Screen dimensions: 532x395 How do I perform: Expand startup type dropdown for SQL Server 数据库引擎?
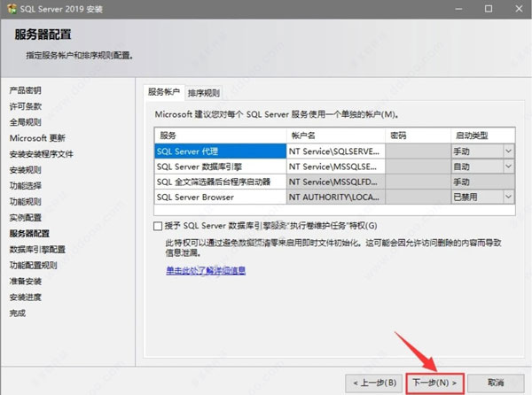(x=508, y=167)
